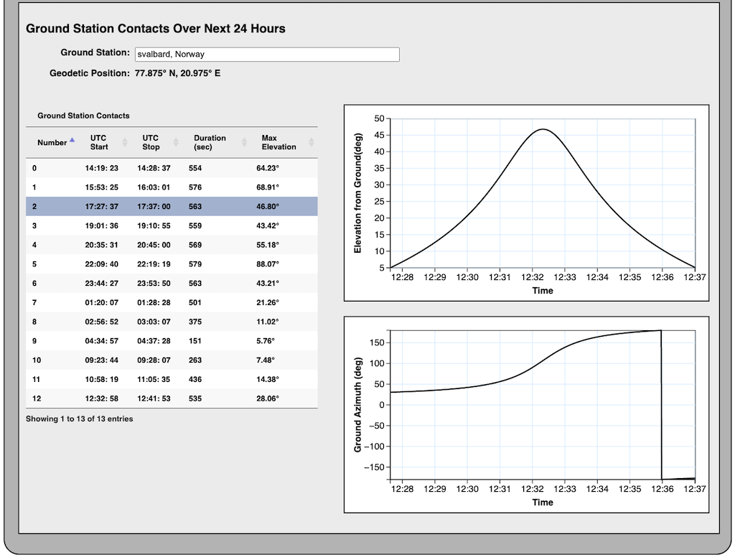Select contact row 4 starting 20:35:31
This screenshot has width=735, height=560.
pyautogui.click(x=172, y=245)
